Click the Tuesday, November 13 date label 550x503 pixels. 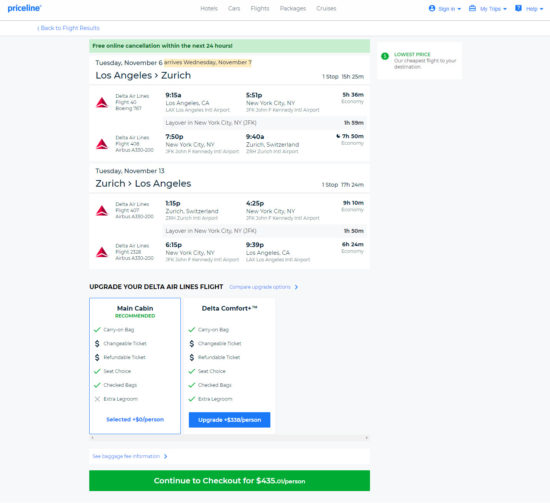(130, 171)
